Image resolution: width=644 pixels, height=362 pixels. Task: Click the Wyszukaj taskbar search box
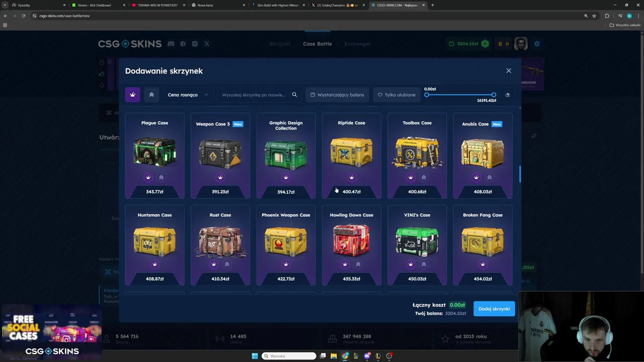click(x=289, y=356)
